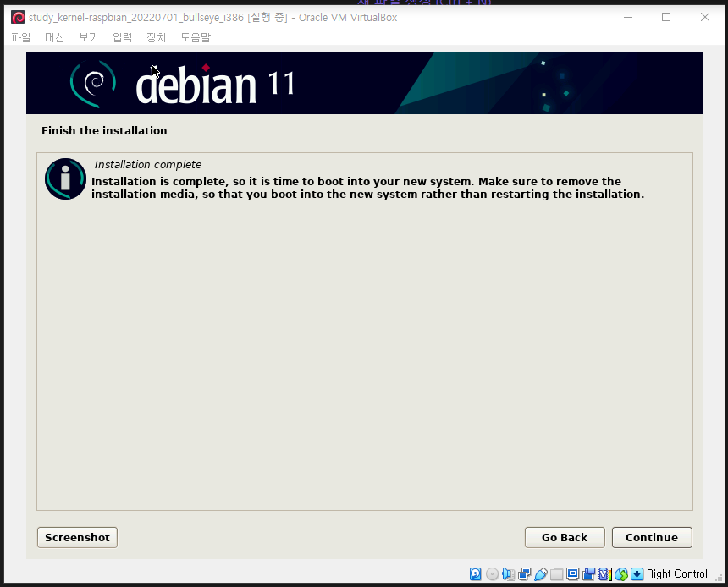Open the 장치 menu
This screenshot has width=728, height=587.
156,37
